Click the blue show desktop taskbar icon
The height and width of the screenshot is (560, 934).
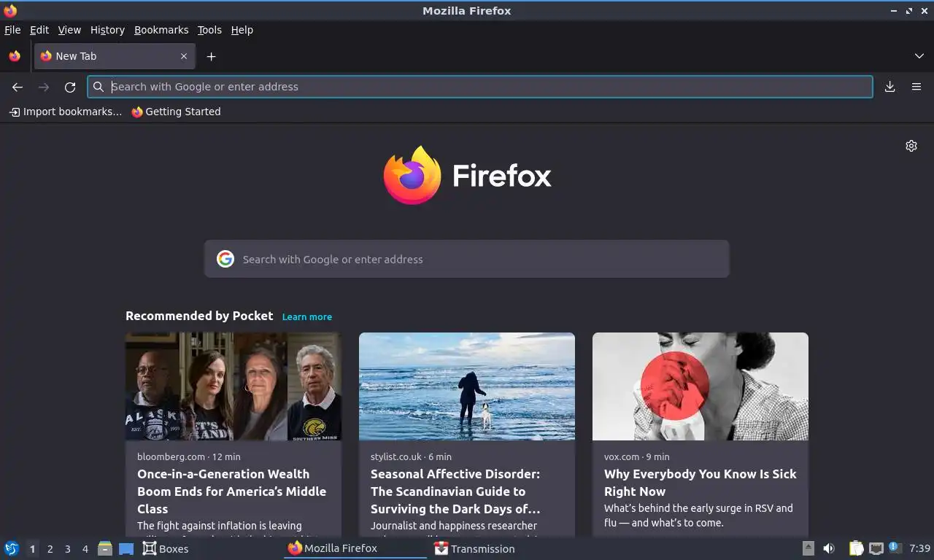coord(126,548)
